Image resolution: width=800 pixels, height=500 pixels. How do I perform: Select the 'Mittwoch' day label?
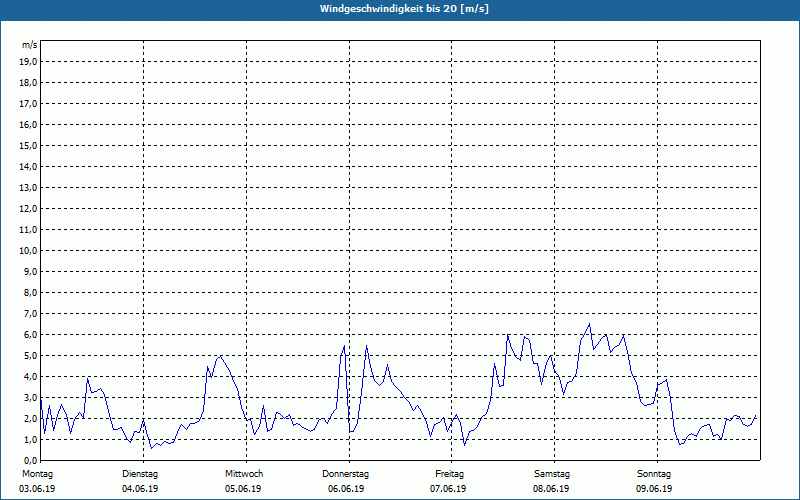point(244,474)
